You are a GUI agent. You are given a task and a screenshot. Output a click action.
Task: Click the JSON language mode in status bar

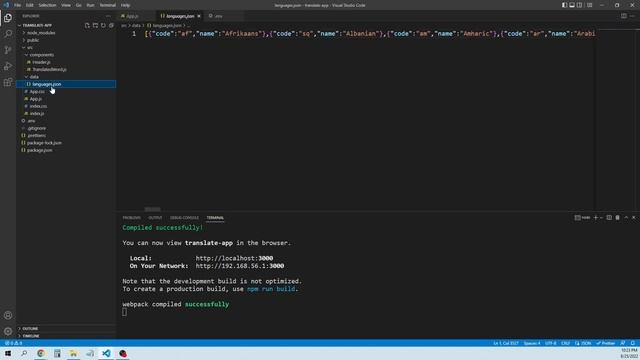coord(583,343)
